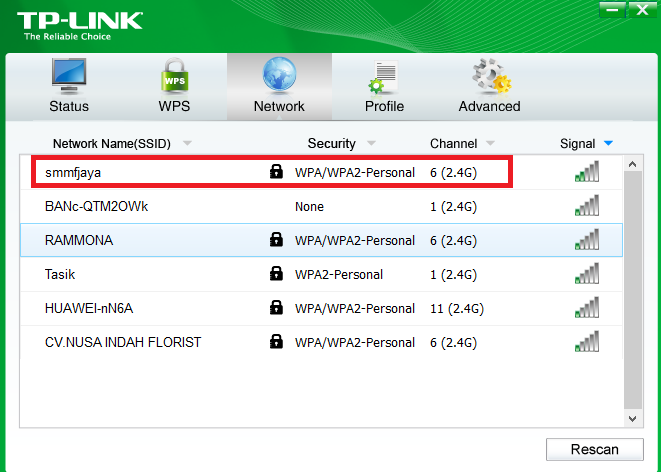
Task: Switch to the WPS tab label
Action: tap(174, 106)
